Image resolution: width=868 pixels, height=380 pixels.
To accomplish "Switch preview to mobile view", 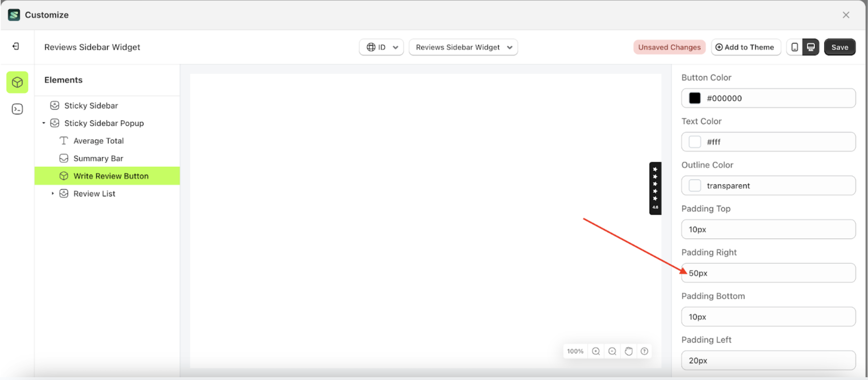I will click(794, 47).
